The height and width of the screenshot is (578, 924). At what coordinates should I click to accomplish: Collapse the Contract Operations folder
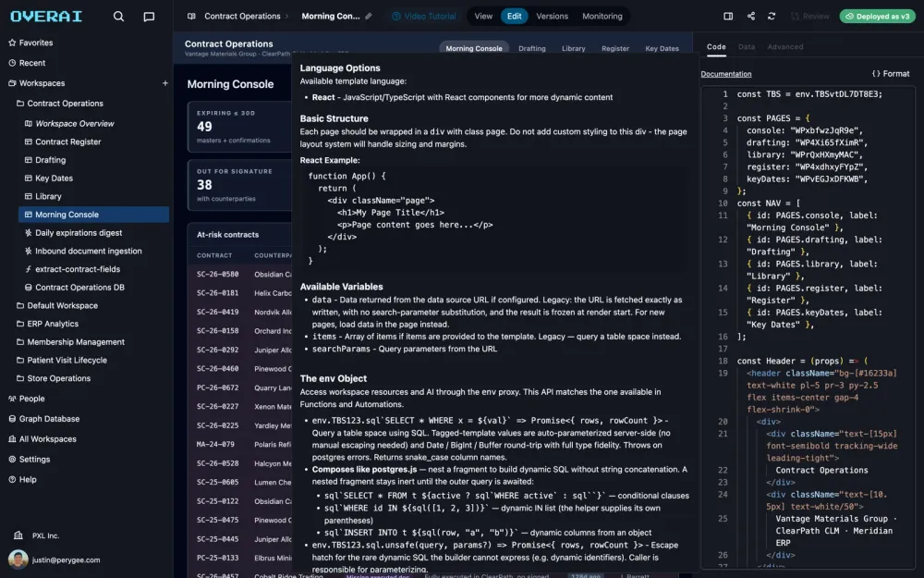59,104
